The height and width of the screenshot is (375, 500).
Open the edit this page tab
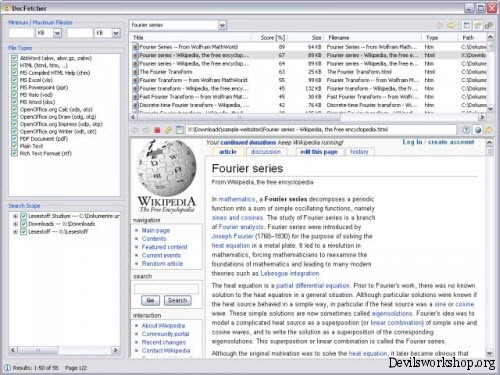pyautogui.click(x=319, y=152)
